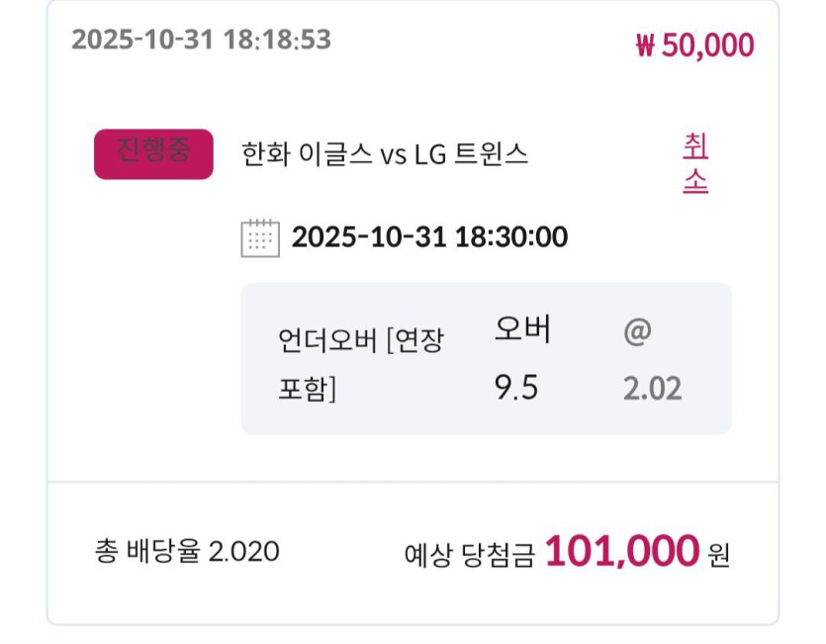Click the calendar icon beside match time

coord(260,237)
